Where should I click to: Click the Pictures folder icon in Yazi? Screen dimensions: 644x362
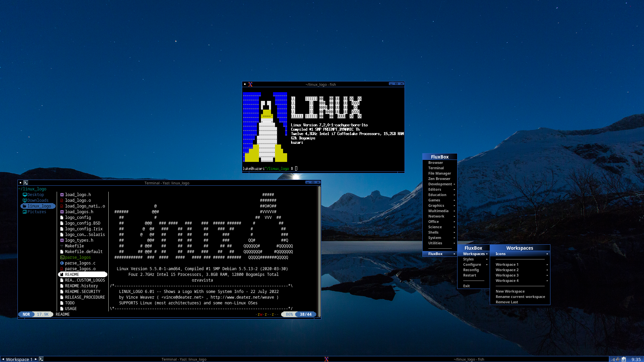point(25,212)
